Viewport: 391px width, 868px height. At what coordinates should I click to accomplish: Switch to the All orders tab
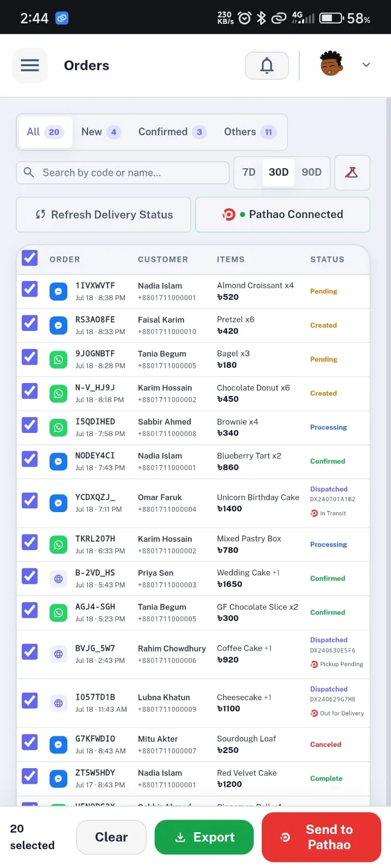(x=45, y=132)
